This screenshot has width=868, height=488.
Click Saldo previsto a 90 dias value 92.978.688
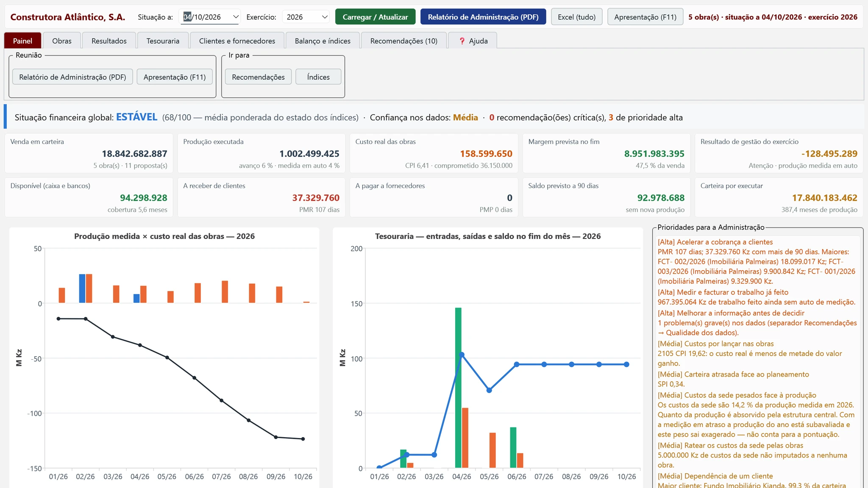point(661,198)
